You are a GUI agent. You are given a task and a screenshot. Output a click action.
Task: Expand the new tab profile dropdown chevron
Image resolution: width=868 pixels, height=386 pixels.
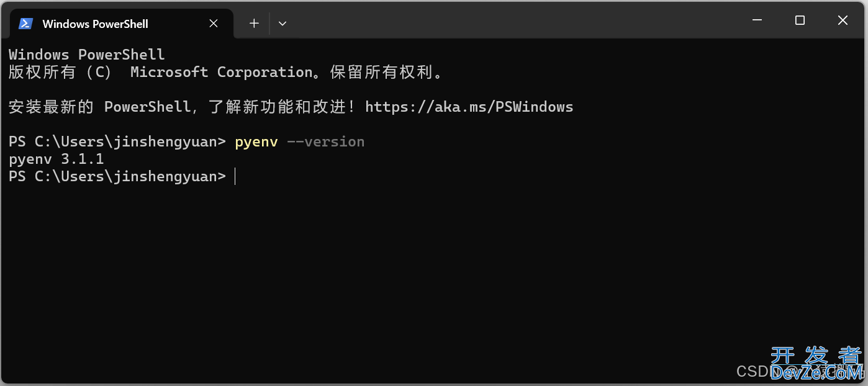tap(283, 24)
